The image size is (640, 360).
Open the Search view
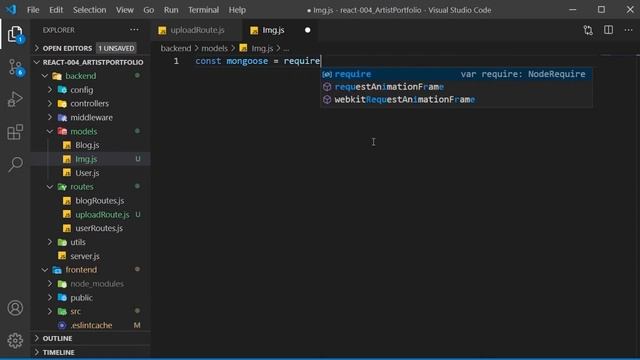tap(15, 164)
